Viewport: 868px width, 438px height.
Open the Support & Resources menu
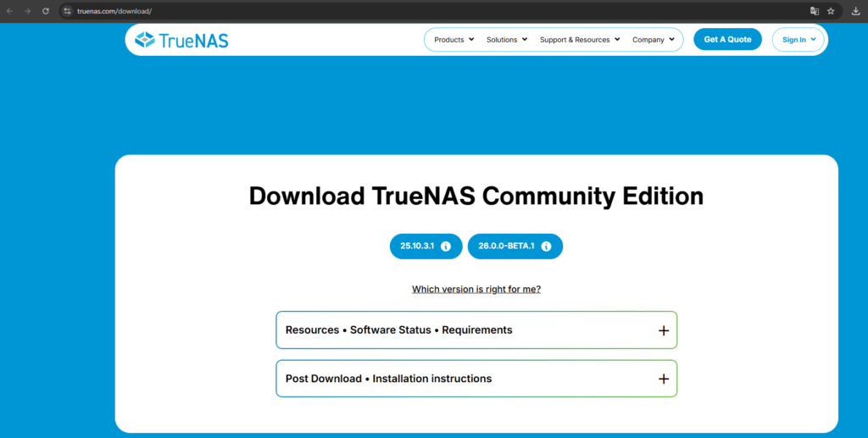coord(580,40)
